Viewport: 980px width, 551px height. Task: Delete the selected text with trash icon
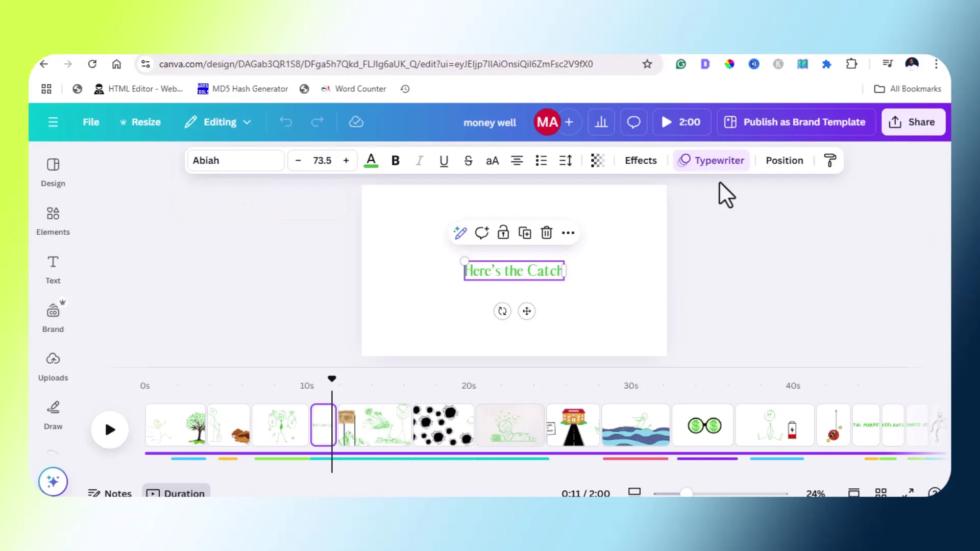click(x=546, y=233)
